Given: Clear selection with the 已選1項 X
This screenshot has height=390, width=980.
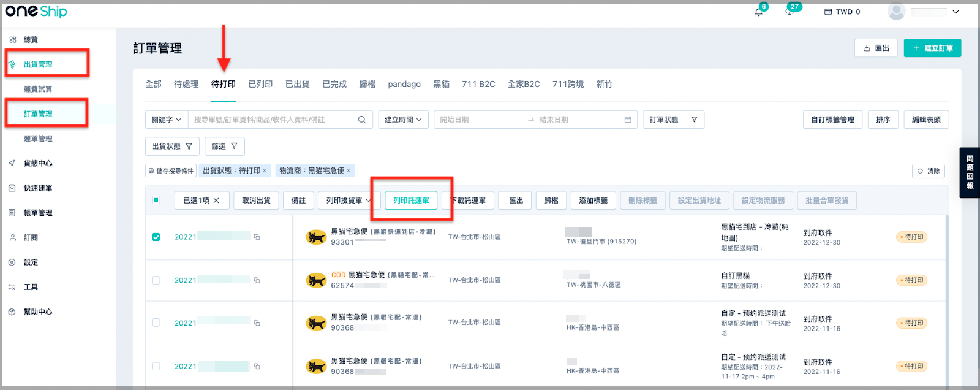Looking at the screenshot, I should 216,201.
